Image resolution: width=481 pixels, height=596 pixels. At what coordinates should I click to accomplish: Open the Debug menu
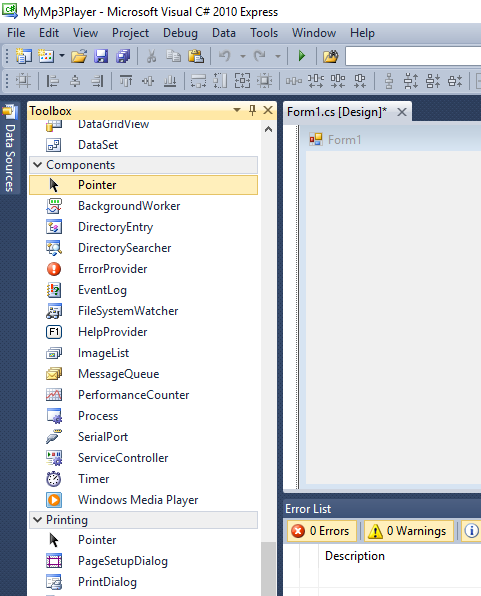point(180,33)
